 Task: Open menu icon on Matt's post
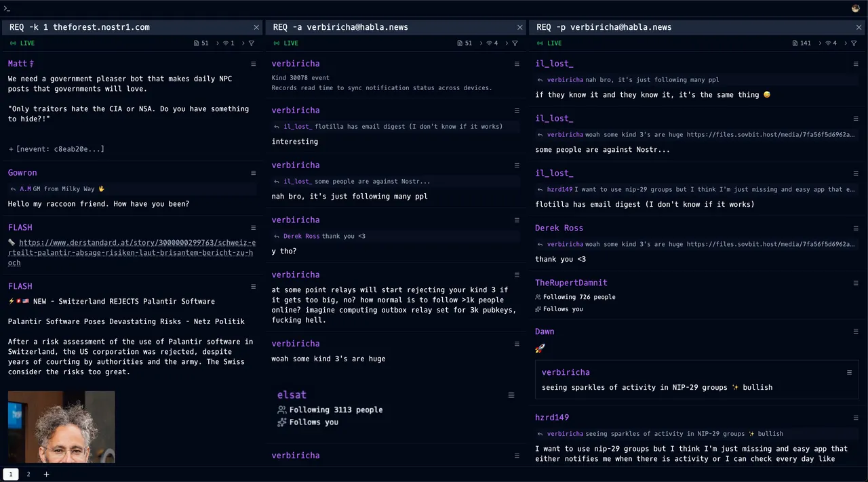point(254,64)
